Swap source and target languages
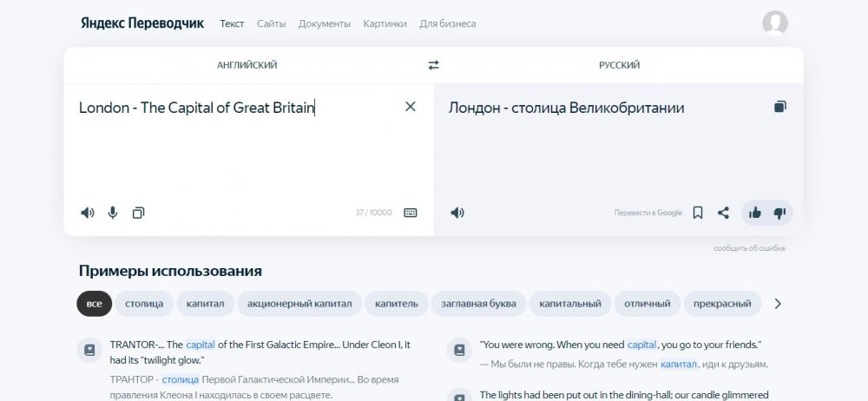The image size is (868, 401). [x=433, y=65]
